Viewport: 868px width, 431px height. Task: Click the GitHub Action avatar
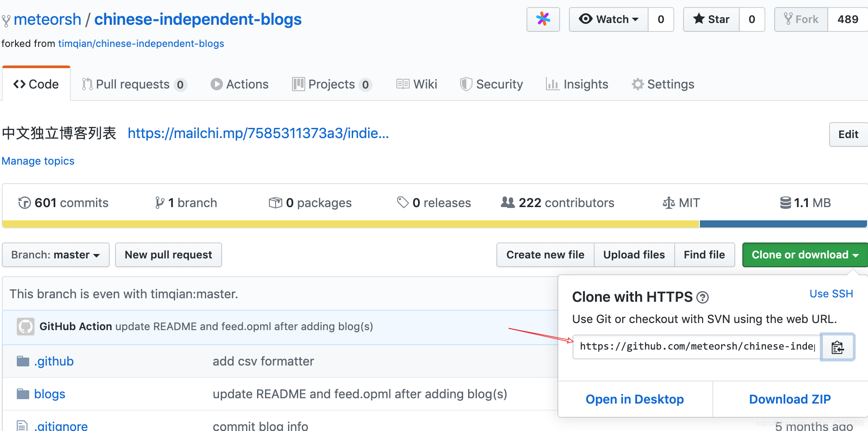(26, 327)
